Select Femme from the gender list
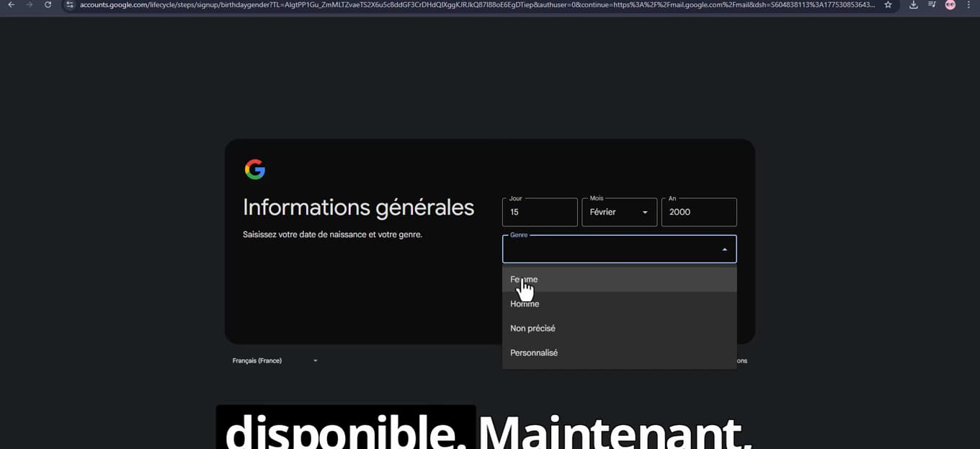The width and height of the screenshot is (980, 449). [x=619, y=280]
